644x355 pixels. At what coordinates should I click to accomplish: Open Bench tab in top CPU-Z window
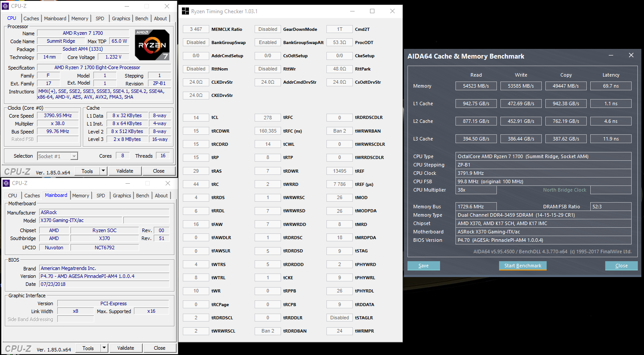click(x=141, y=18)
